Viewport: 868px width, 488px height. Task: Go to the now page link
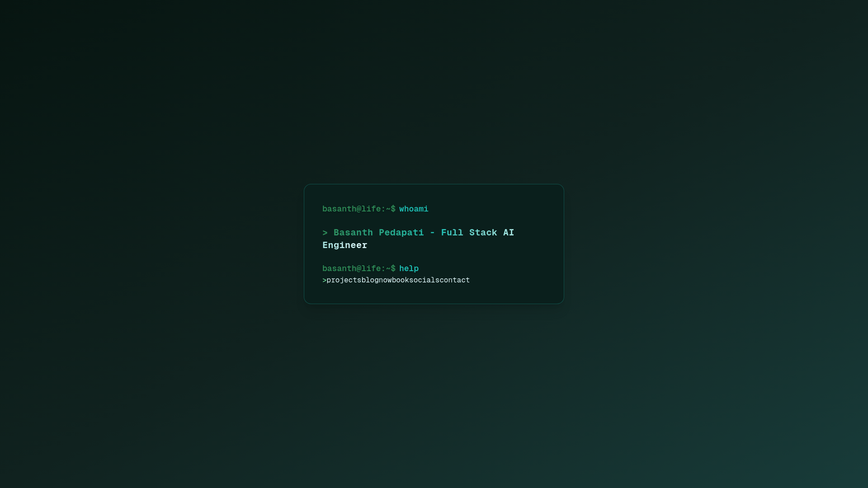(385, 281)
